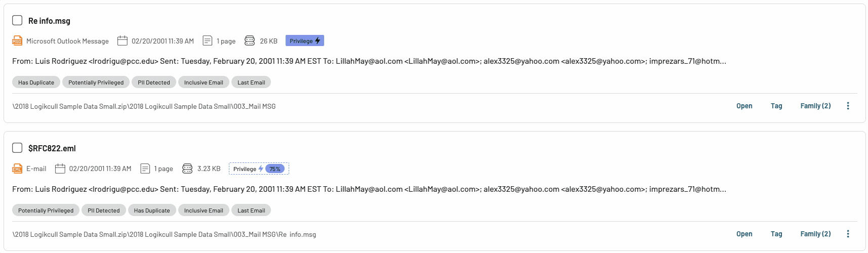This screenshot has width=868, height=253.
Task: Click PII Detected tag on $RFC822.eml
Action: click(x=104, y=210)
